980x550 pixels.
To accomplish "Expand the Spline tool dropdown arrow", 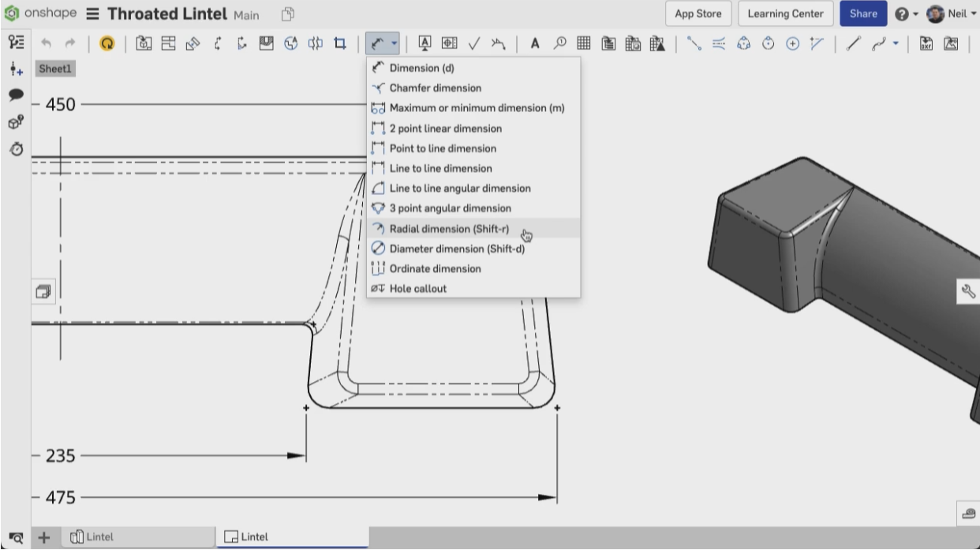I will 895,43.
